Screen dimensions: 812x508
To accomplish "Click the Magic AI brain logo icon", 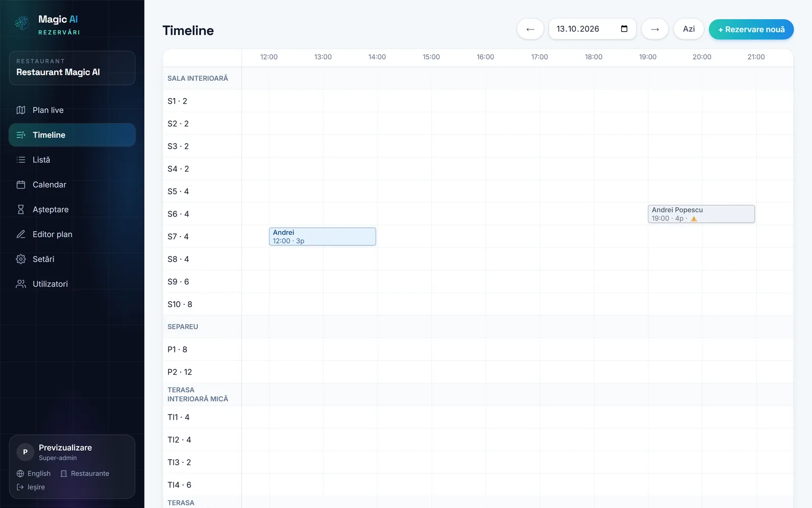I will [22, 23].
